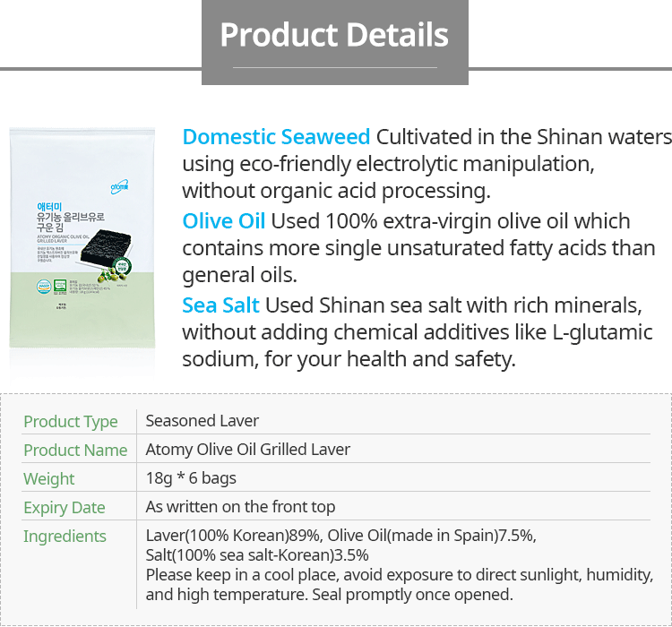The height and width of the screenshot is (627, 672).
Task: Click the HACCP certification badge on package
Action: pos(44,286)
